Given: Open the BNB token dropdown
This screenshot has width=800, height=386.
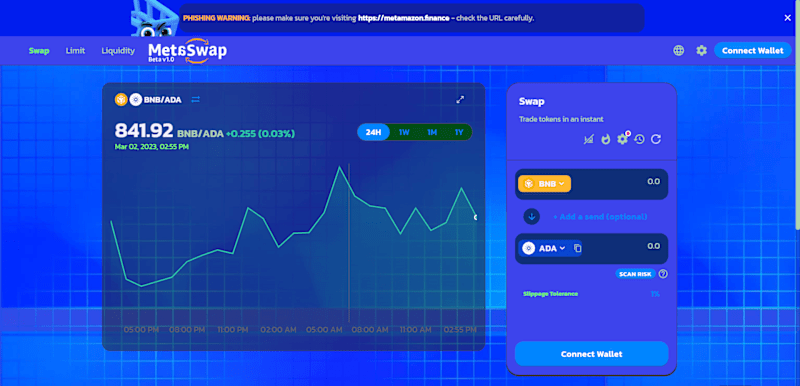Looking at the screenshot, I should (544, 184).
